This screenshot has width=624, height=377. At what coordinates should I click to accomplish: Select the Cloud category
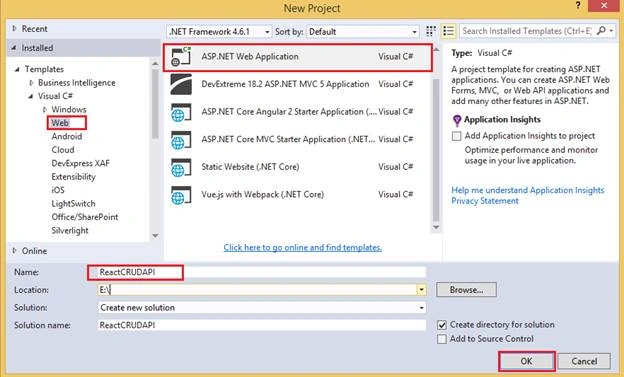pos(62,150)
